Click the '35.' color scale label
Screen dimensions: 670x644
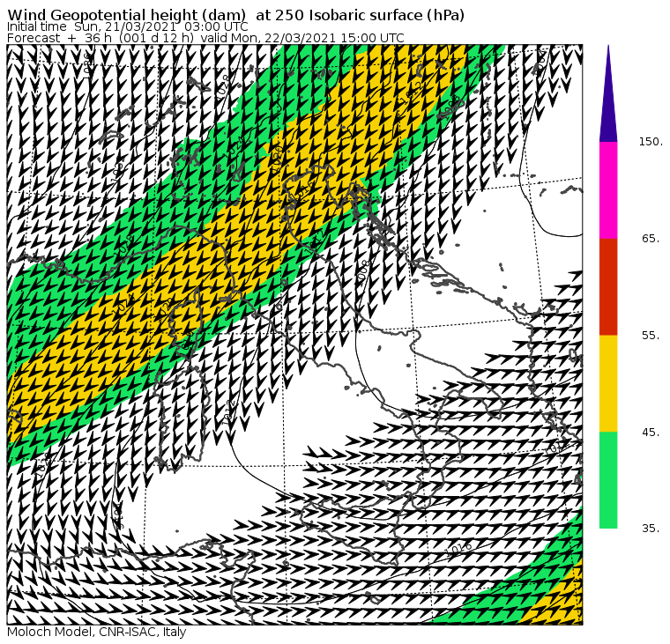[x=651, y=529]
